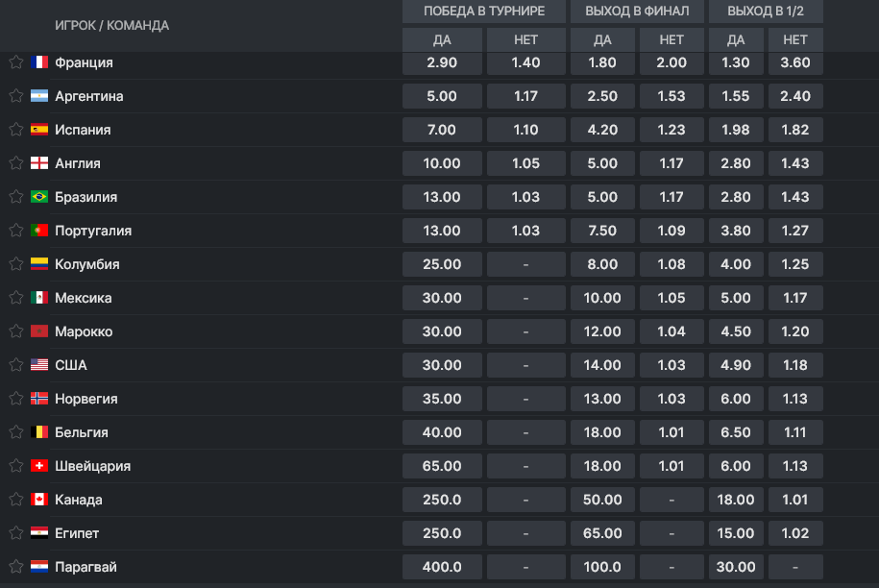Click the Portugal flag icon

[x=39, y=231]
